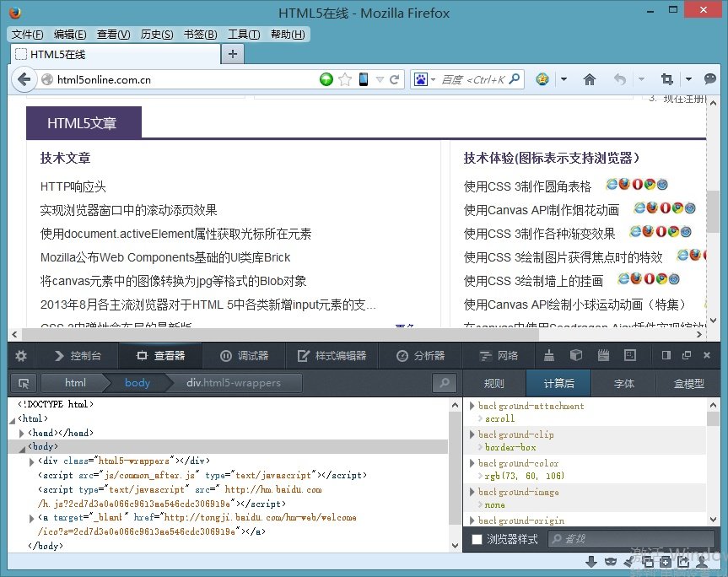The height and width of the screenshot is (577, 728).
Task: Click the star badge extension icon in toolbar
Action: (542, 79)
